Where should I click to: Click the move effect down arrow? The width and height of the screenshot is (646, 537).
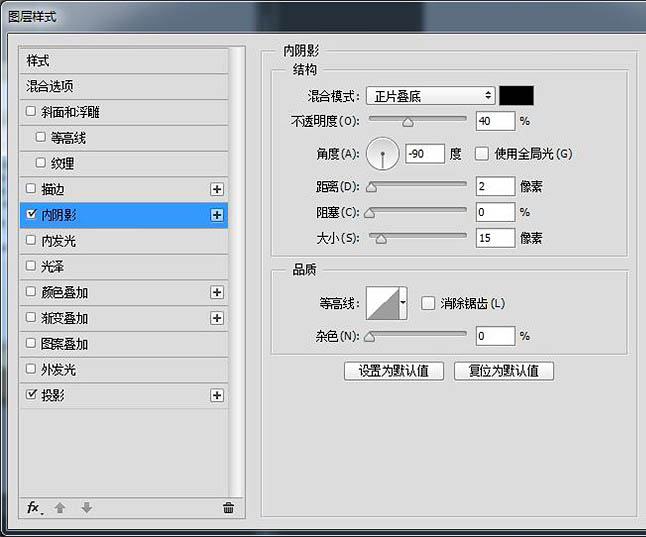[87, 508]
